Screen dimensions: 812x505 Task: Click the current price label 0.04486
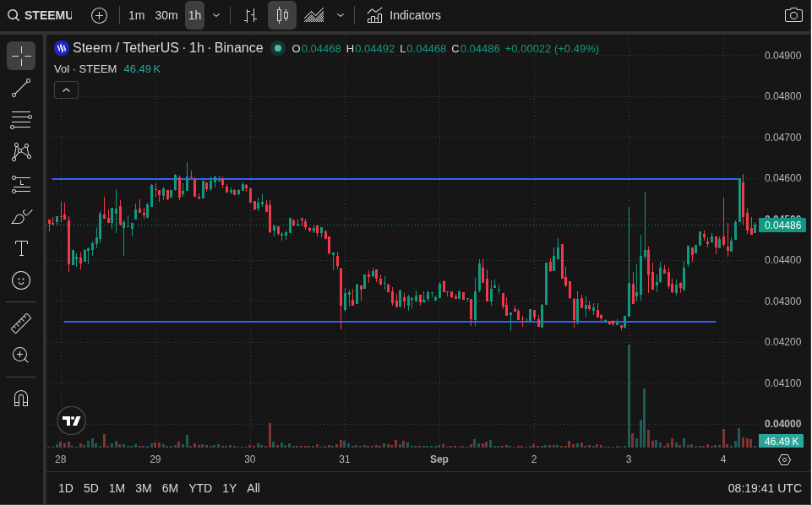pyautogui.click(x=782, y=225)
